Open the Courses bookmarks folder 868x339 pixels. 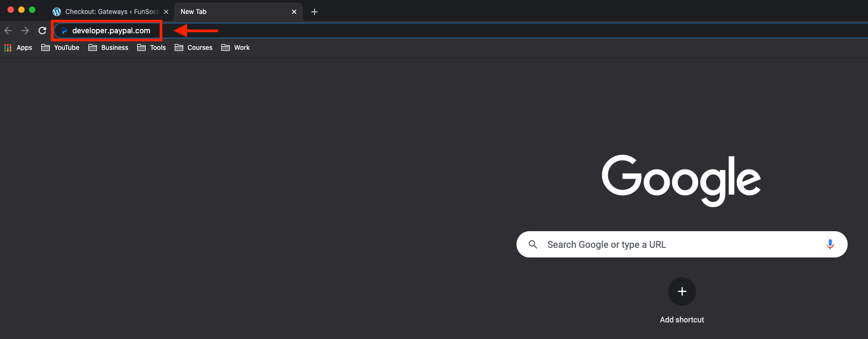click(x=193, y=48)
